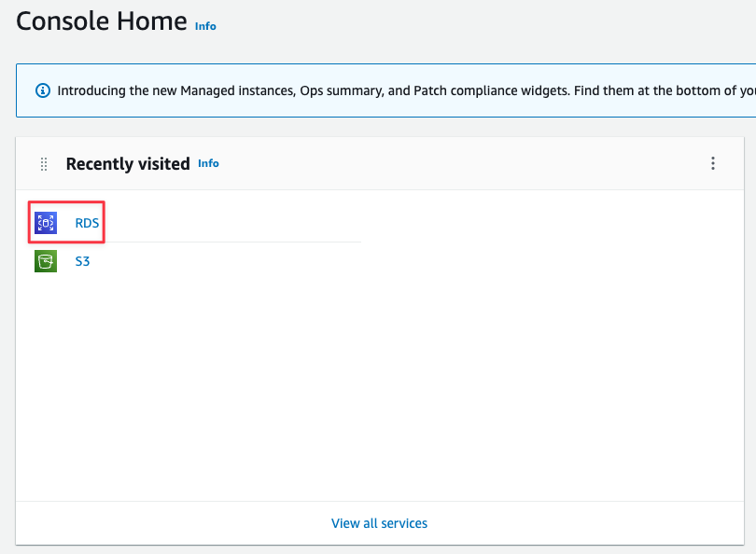
Task: Open the S3 link in Recently visited
Action: pos(82,261)
